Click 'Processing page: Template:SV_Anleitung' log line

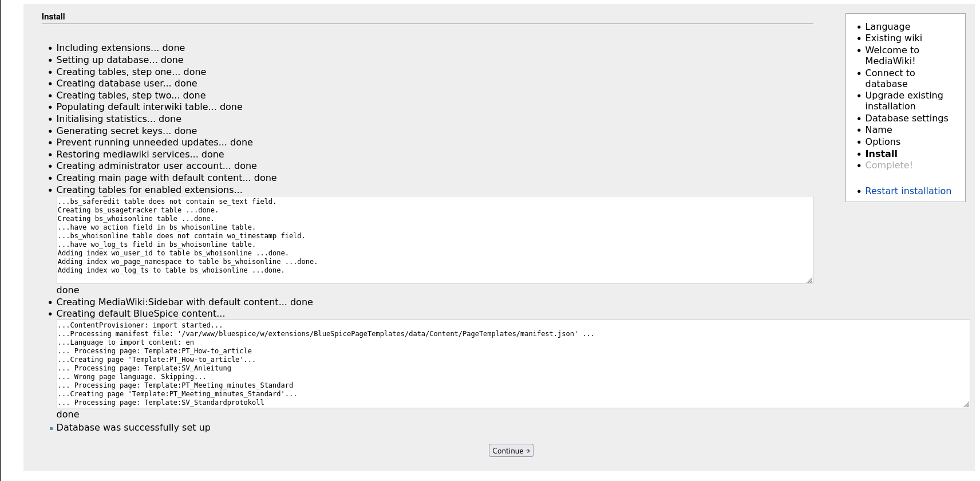pos(144,368)
